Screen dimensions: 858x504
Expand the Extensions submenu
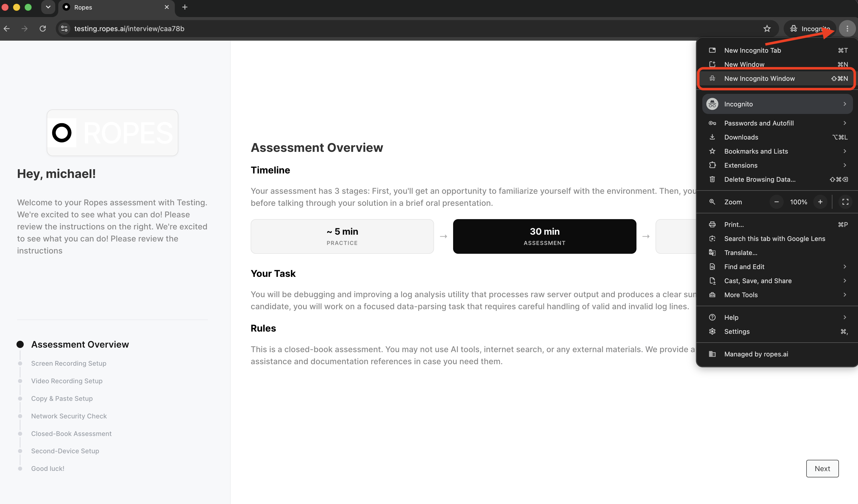point(778,165)
